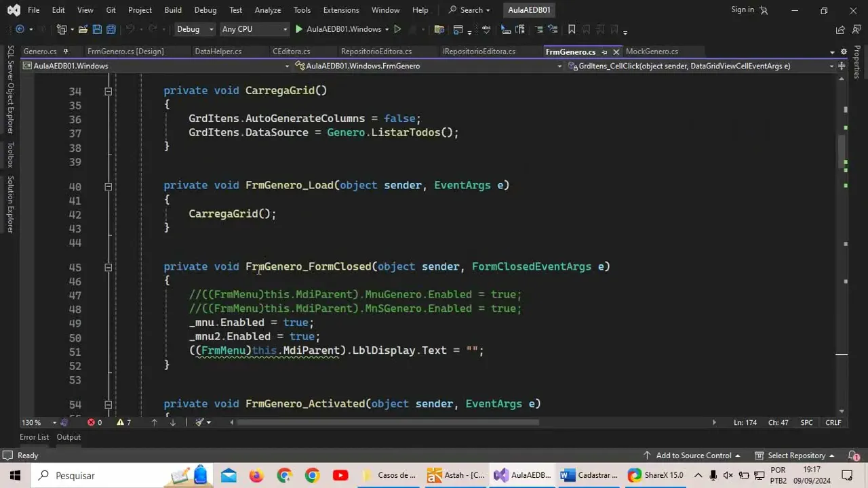Collapse FrmGenero_Activated method at line 54
Viewport: 868px width, 488px height.
[108, 404]
